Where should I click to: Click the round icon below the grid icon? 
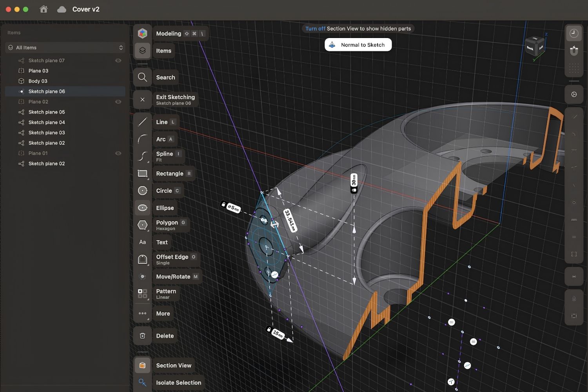pos(574,94)
